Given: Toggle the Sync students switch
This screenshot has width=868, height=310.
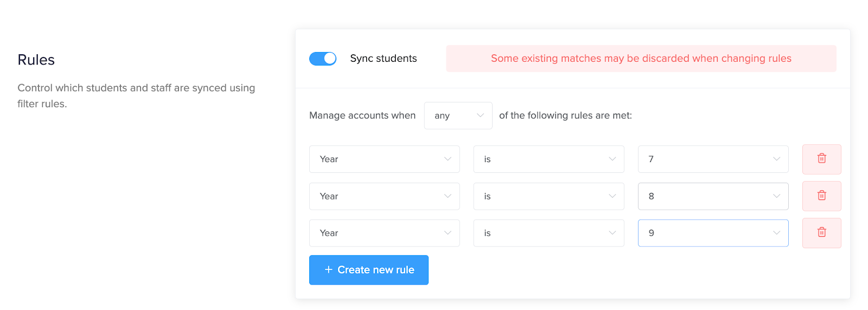Looking at the screenshot, I should pos(323,59).
